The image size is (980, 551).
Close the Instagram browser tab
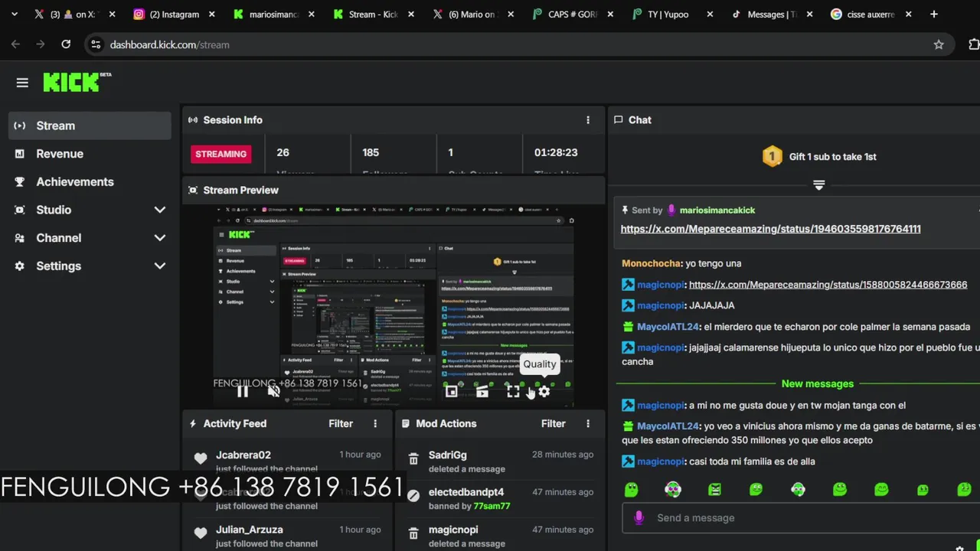[212, 14]
